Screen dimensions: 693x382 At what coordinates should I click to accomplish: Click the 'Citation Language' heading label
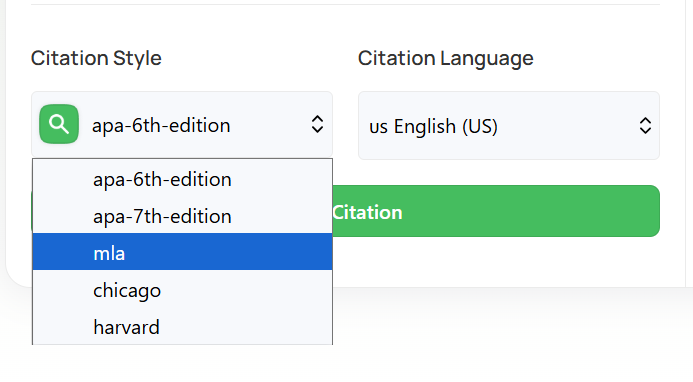click(x=446, y=58)
